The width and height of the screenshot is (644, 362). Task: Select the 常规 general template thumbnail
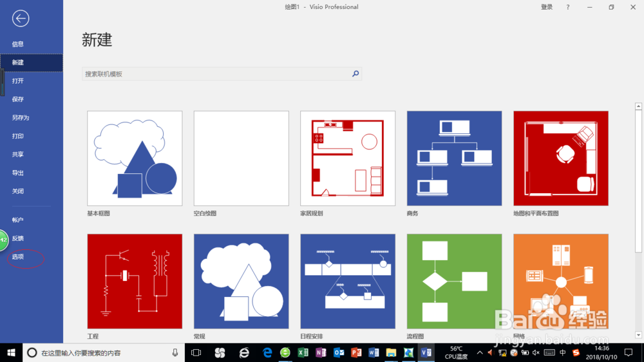[x=241, y=281]
